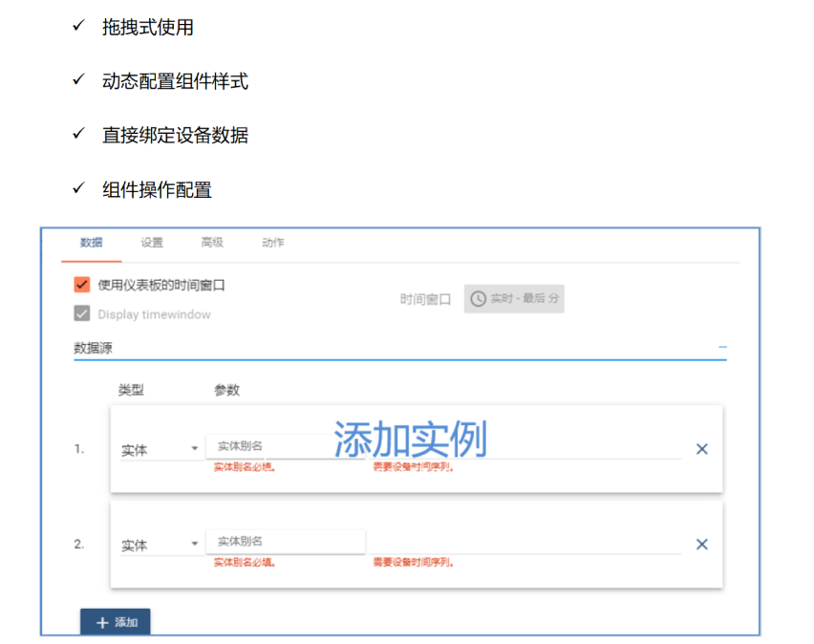Toggle 使用仪表板的时间窗口 checkbox

[x=82, y=285]
